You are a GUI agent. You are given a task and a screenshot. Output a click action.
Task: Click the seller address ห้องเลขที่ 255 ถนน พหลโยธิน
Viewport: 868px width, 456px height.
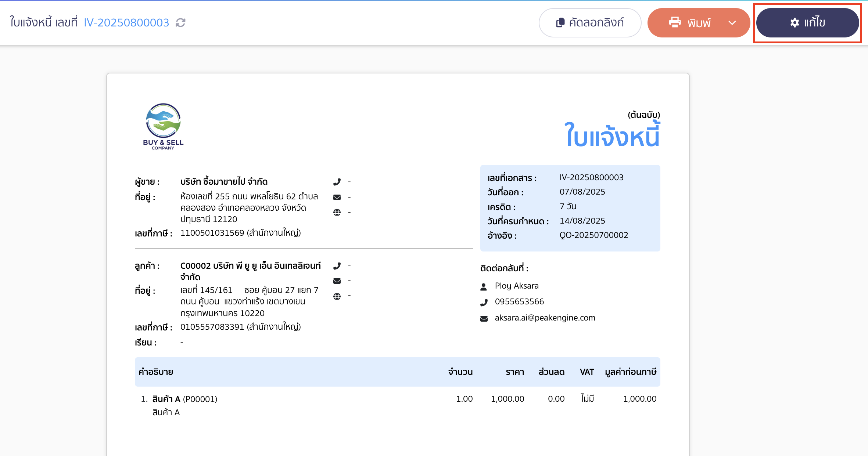click(249, 207)
